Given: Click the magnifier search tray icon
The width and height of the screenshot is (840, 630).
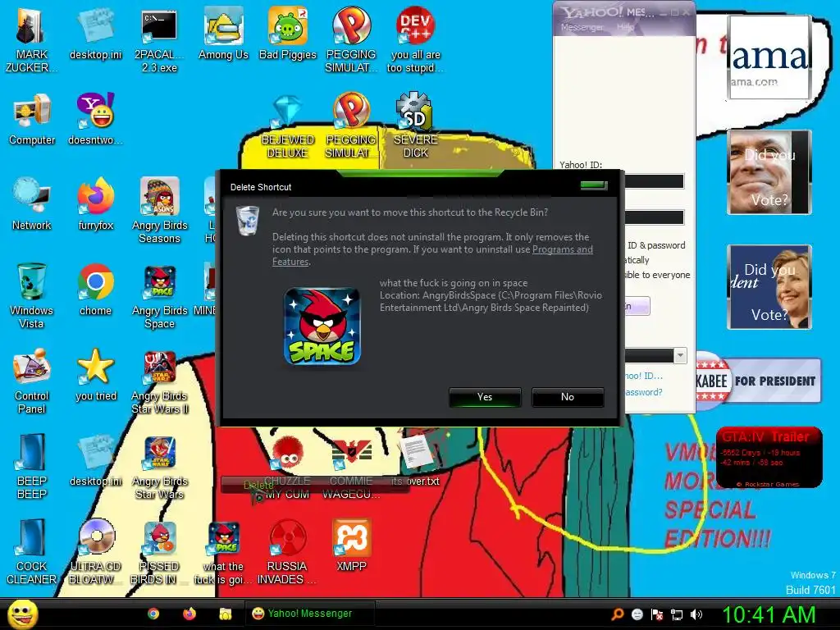Looking at the screenshot, I should [618, 614].
